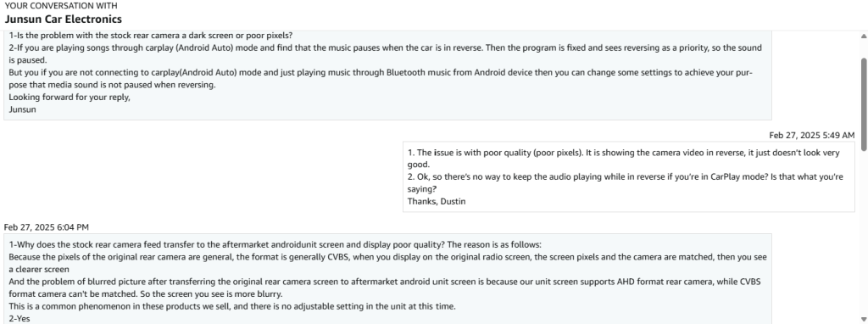Click the '2-Yes' reply line
This screenshot has width=868, height=324.
pyautogui.click(x=19, y=318)
